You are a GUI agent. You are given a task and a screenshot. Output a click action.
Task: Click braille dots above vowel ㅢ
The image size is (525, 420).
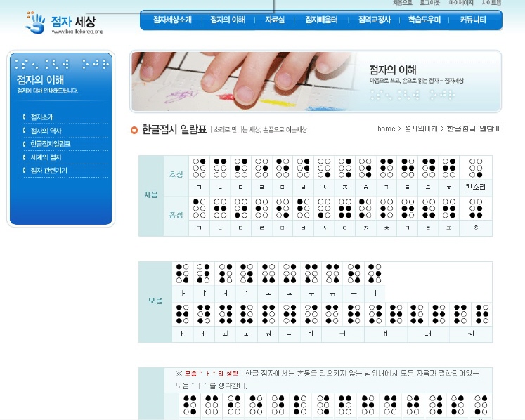(290, 314)
